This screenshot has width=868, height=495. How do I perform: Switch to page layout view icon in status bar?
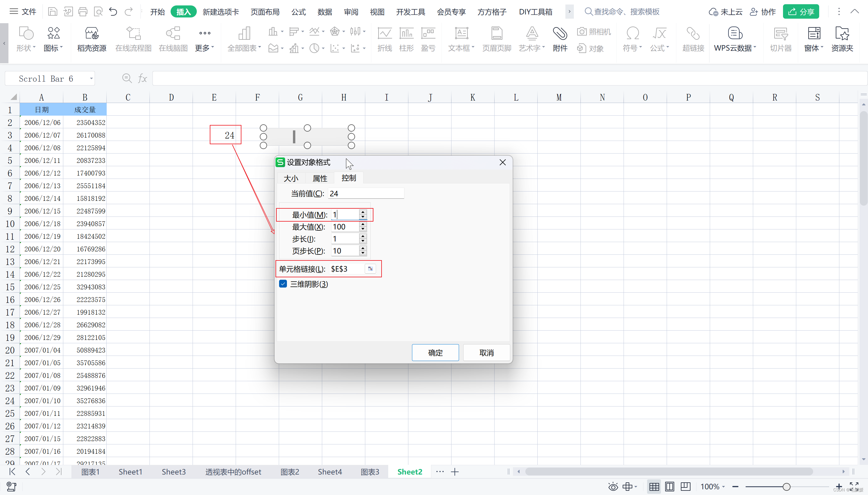click(669, 487)
